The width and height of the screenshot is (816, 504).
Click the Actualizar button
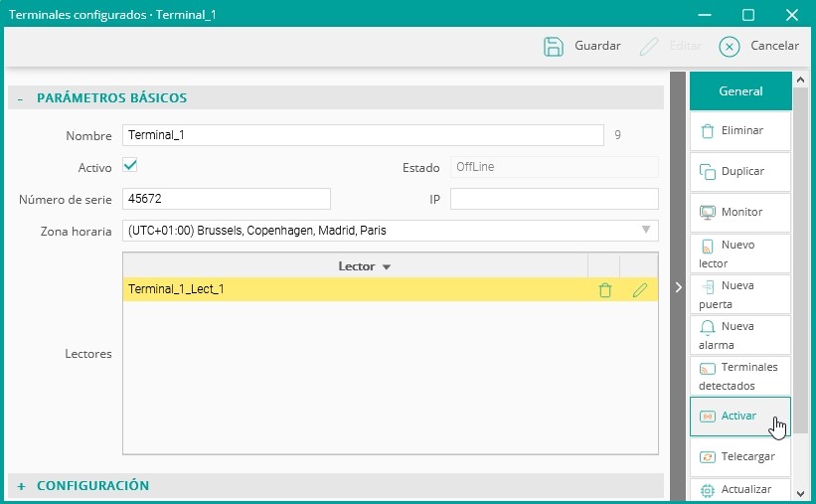pos(740,489)
